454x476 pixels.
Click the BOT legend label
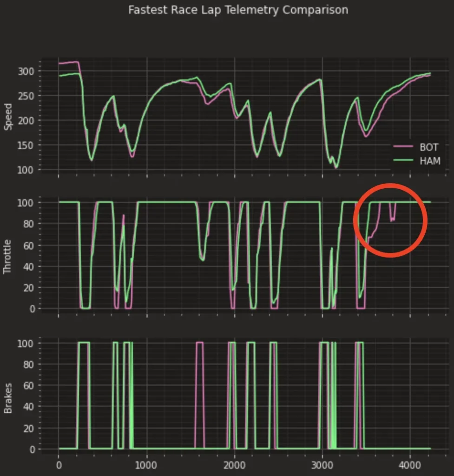(429, 147)
